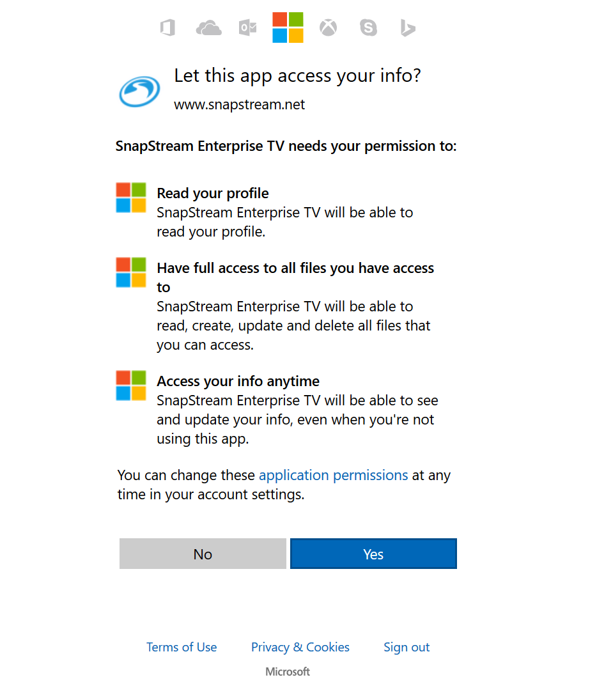Deny access with the No button
This screenshot has width=597, height=700.
(x=203, y=554)
